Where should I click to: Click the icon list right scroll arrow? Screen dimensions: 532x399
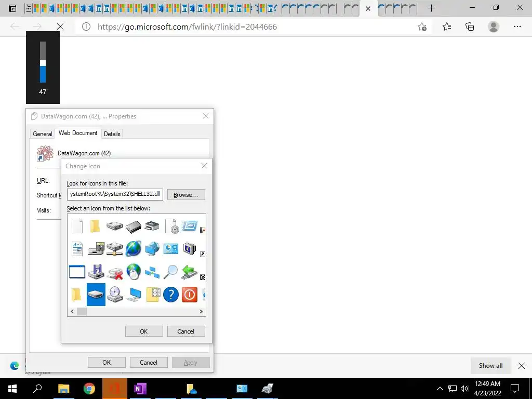201,312
